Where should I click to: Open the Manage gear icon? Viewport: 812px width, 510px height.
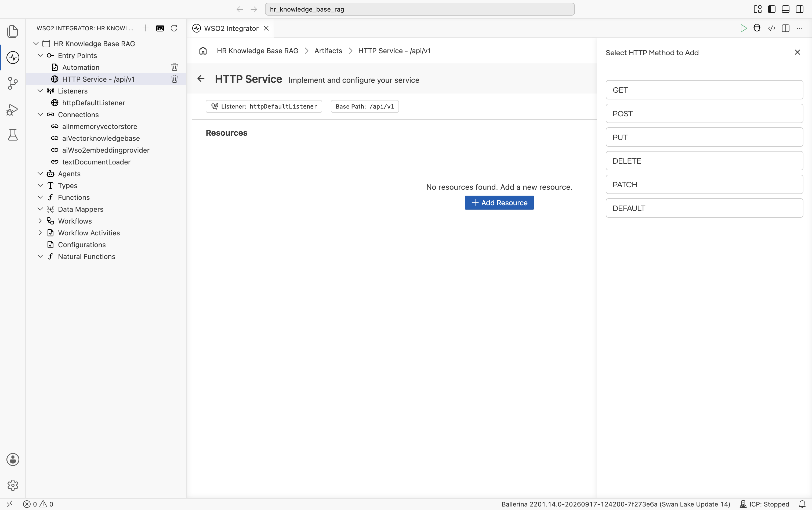(x=13, y=485)
